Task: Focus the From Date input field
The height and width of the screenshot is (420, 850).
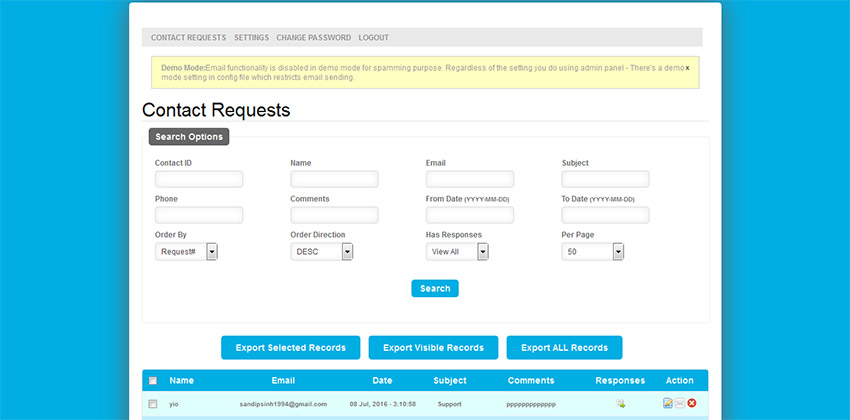Action: click(x=470, y=215)
